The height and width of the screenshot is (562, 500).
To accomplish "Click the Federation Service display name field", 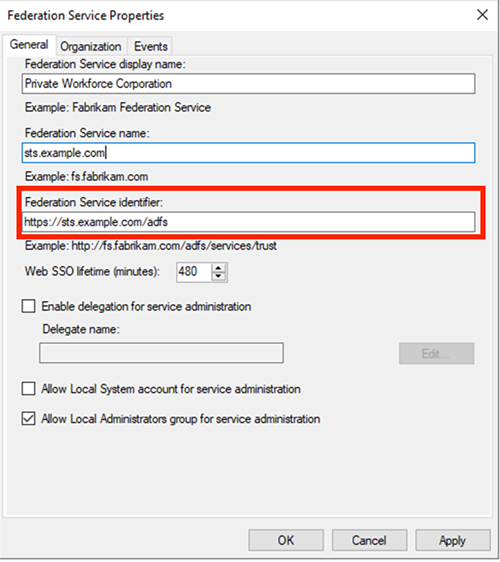I will coord(248,84).
